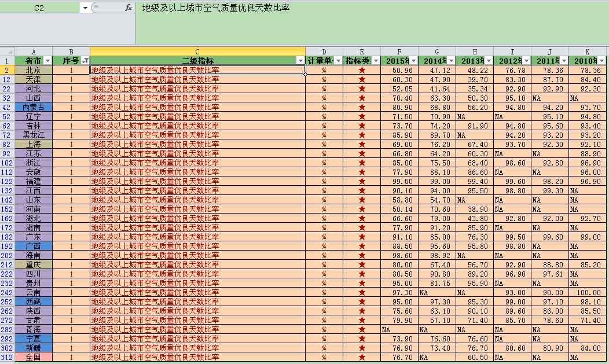The image size is (609, 364).
Task: Select column C header
Action: (197, 52)
